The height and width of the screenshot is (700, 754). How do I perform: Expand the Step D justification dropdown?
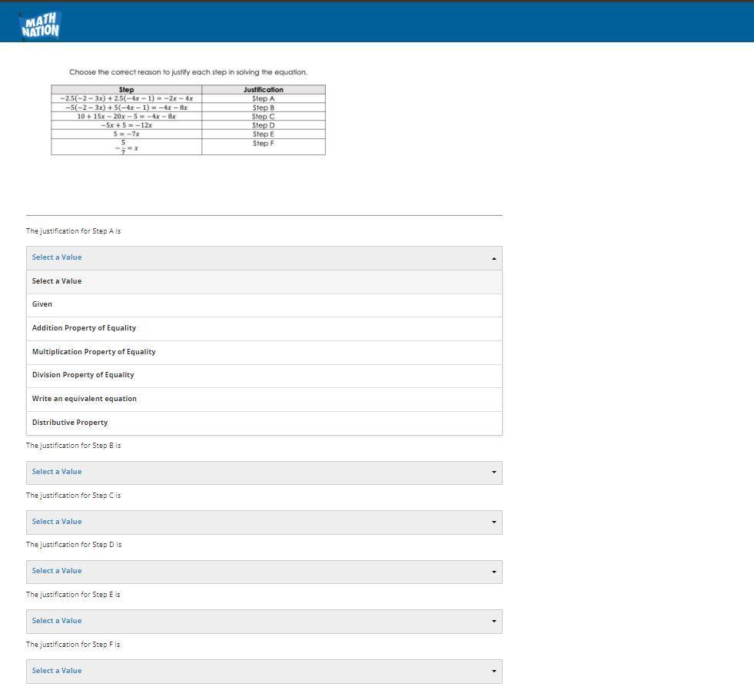click(x=264, y=572)
